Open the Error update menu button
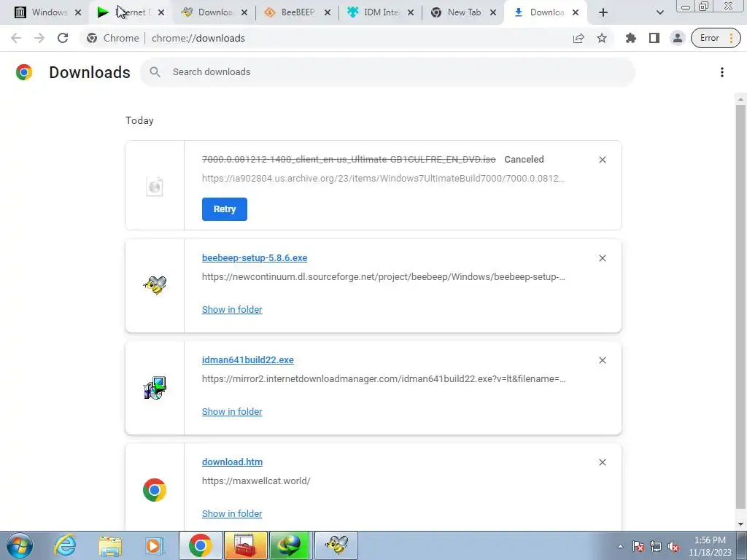 [x=716, y=38]
